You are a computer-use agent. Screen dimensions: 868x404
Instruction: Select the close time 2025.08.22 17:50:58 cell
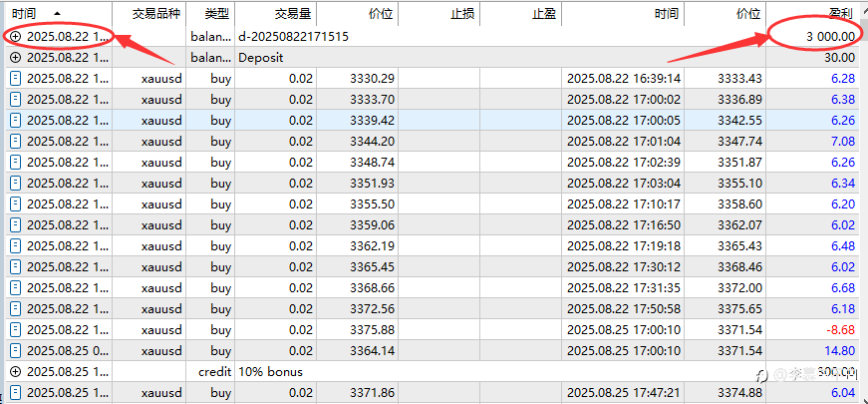tap(623, 308)
